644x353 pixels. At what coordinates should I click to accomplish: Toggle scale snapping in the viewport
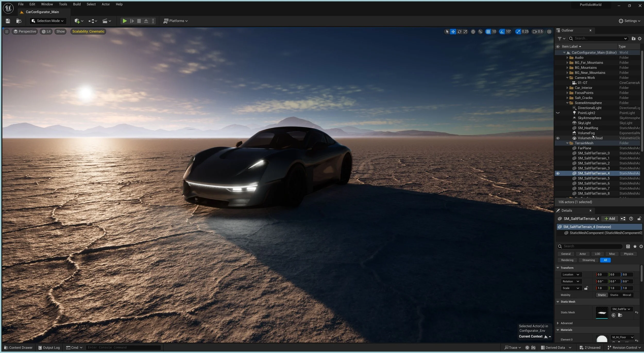518,31
